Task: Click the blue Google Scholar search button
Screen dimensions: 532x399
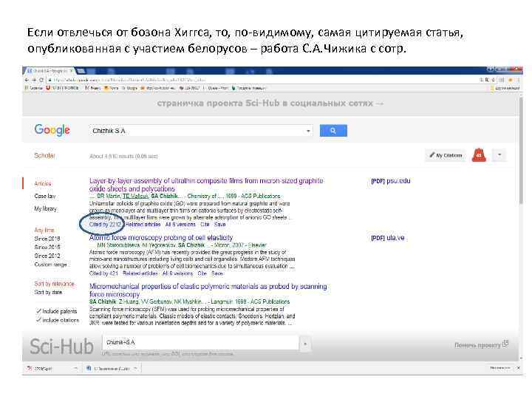Action: (x=333, y=131)
